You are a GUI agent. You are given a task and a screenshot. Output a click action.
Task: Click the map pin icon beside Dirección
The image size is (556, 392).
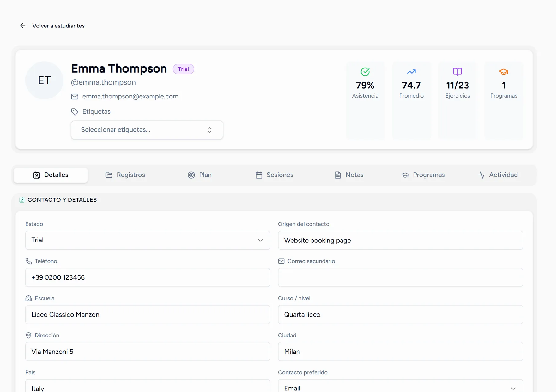[x=28, y=336]
